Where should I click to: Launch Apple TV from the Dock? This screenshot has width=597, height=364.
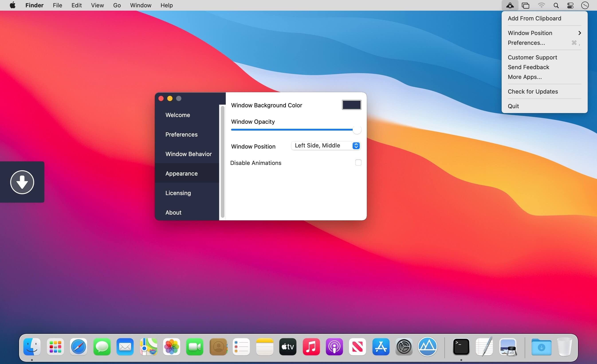point(288,347)
